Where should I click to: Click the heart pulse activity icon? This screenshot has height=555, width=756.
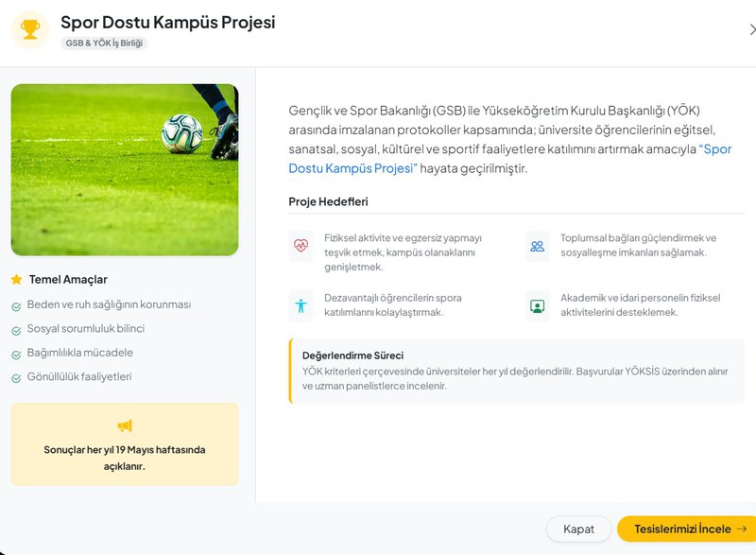(x=301, y=246)
